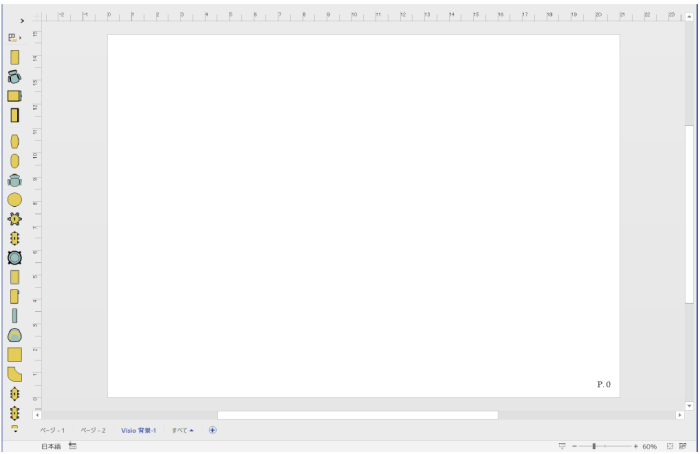700x454 pixels.
Task: Select the large yellow square shape
Action: click(15, 354)
